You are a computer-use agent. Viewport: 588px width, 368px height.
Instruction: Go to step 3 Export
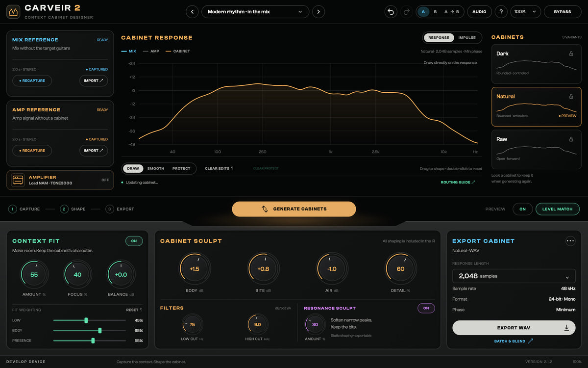click(120, 209)
